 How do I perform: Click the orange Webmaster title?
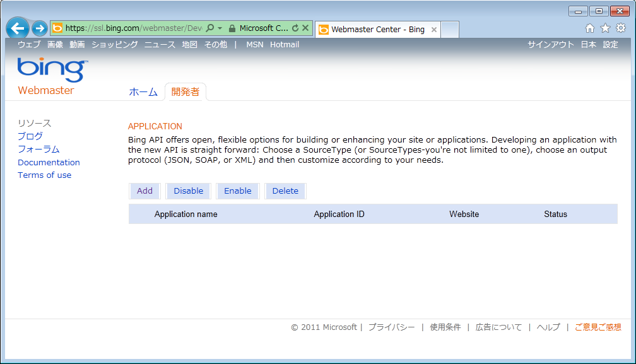(46, 90)
